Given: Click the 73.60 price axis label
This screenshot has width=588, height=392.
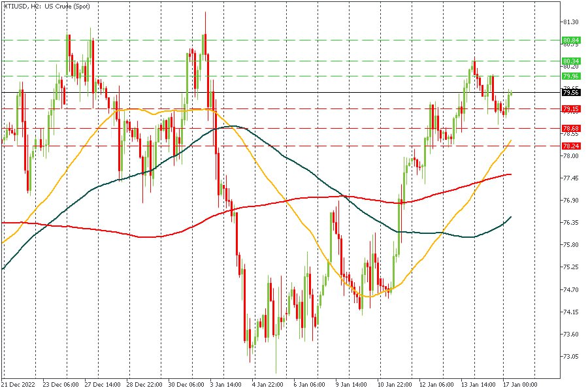Looking at the screenshot, I should tap(571, 335).
